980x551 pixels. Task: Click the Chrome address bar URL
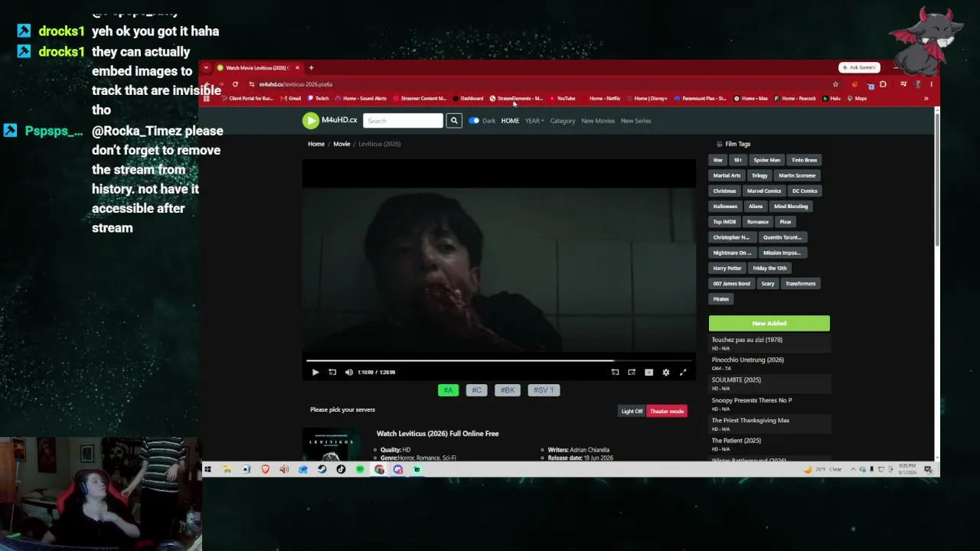tap(296, 84)
